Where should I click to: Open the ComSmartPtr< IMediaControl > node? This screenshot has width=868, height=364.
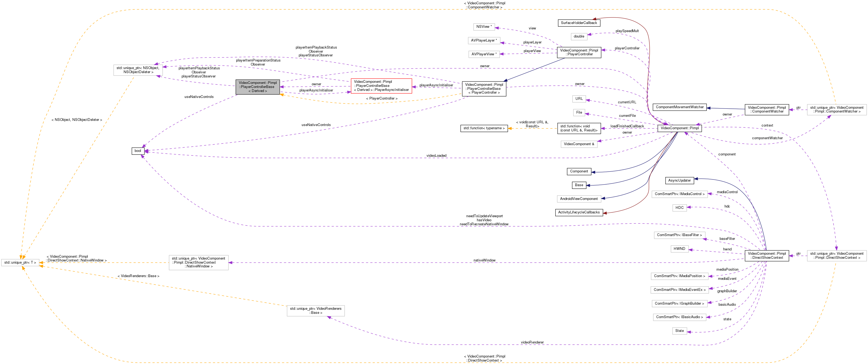pos(680,194)
